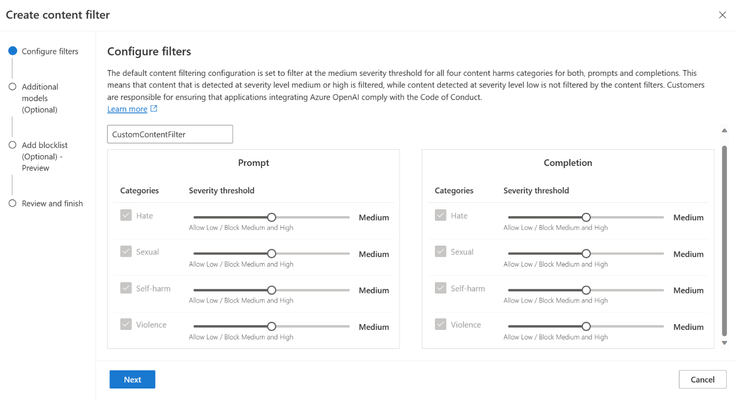Click the Cancel button
The width and height of the screenshot is (737, 400).
pyautogui.click(x=703, y=379)
